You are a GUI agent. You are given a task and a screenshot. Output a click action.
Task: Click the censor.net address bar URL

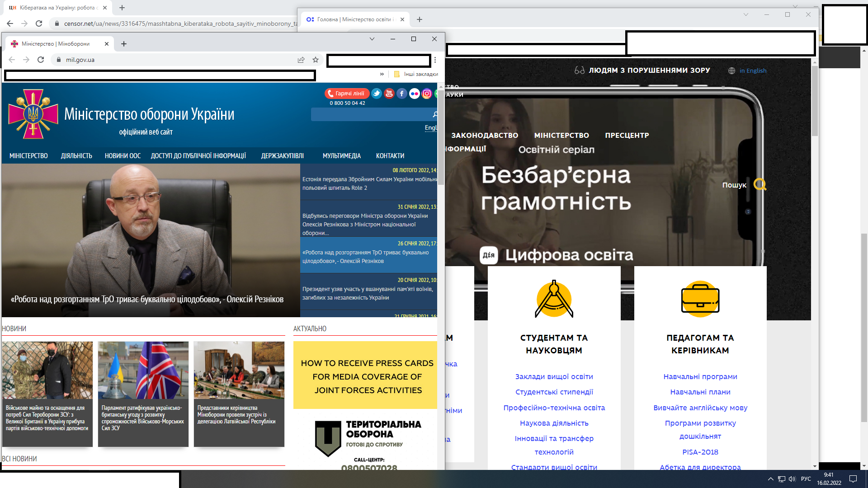pyautogui.click(x=181, y=23)
